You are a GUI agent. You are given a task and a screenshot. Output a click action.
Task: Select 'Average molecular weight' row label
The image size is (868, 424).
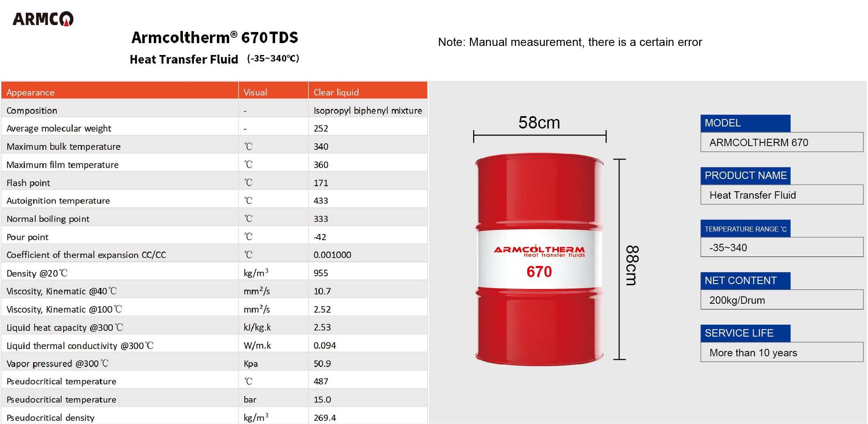point(59,128)
